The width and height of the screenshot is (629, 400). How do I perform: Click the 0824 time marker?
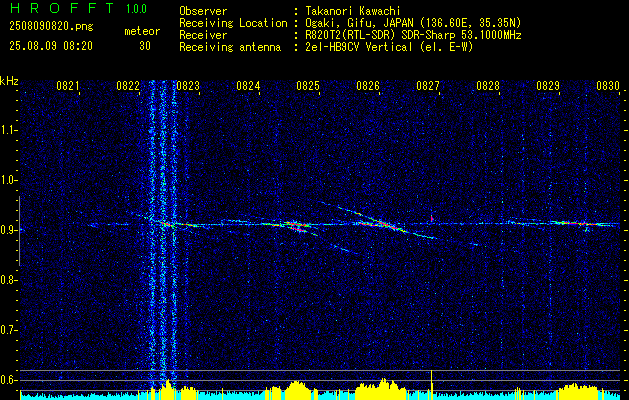[248, 85]
